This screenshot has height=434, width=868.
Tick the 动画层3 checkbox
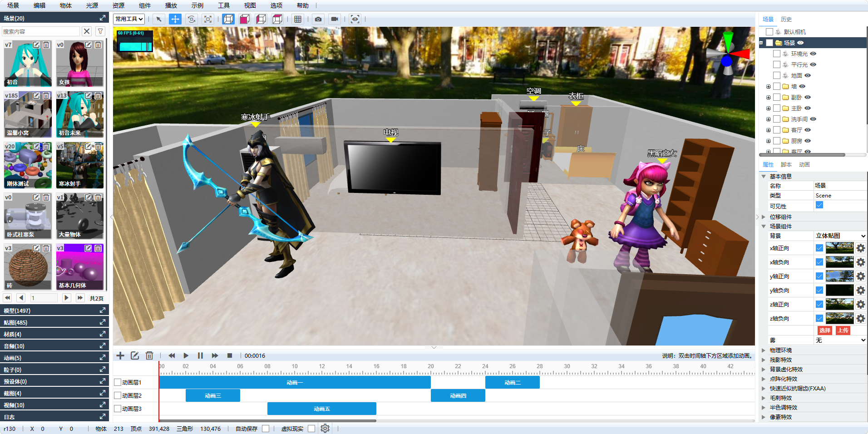pos(118,409)
